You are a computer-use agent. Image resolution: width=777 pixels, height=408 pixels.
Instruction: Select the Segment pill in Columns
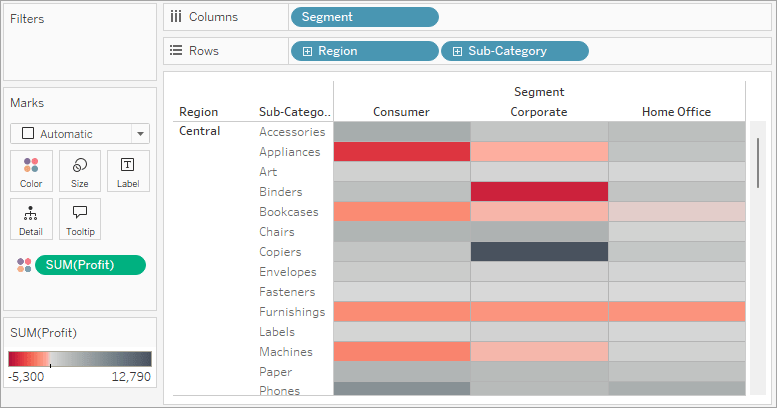click(364, 17)
